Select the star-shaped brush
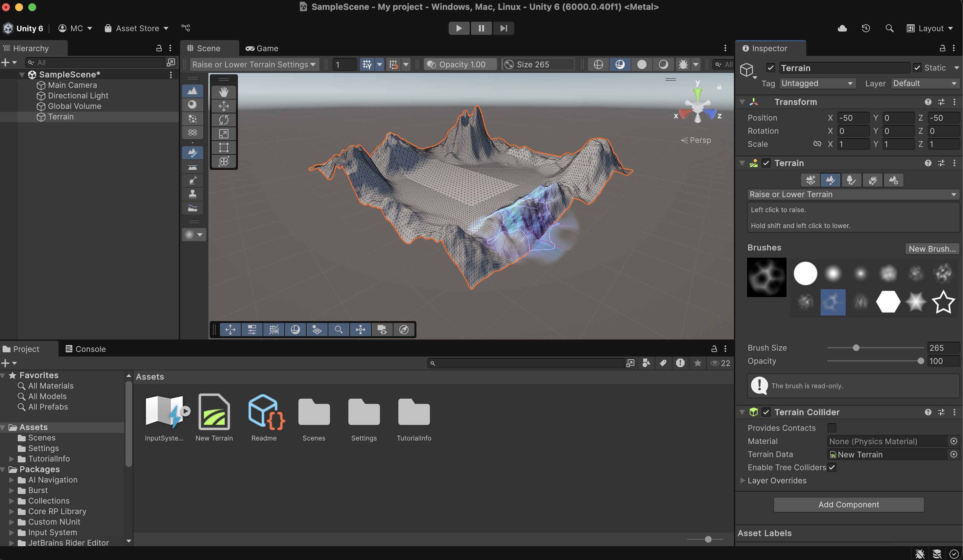963x560 pixels. click(x=943, y=302)
